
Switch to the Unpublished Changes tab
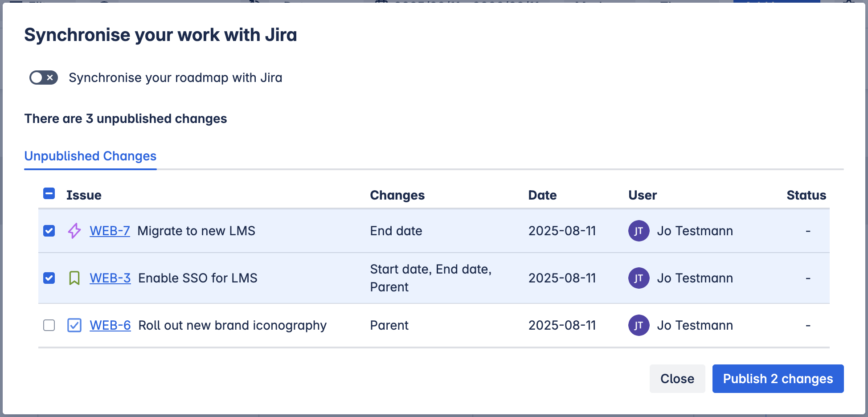(x=90, y=156)
